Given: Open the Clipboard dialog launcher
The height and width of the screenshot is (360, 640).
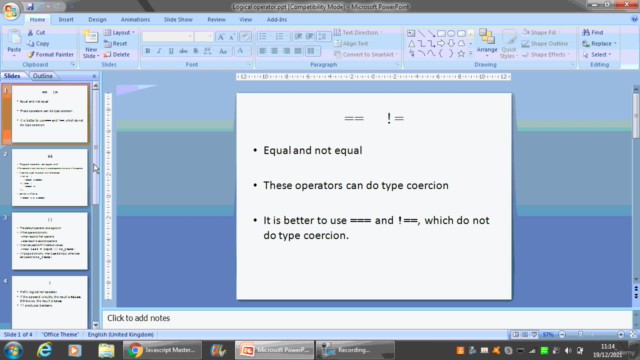Looking at the screenshot, I should tap(73, 64).
